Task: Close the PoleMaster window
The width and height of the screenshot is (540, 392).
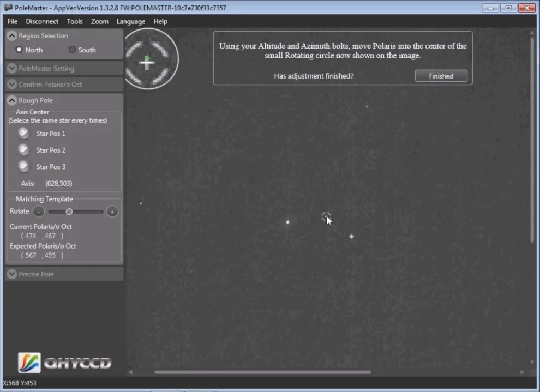Action: click(527, 8)
